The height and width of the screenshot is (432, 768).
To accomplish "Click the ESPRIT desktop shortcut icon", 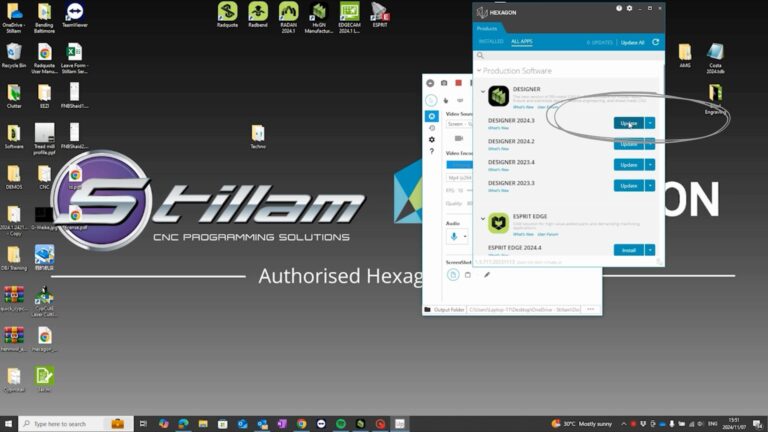I will coord(379,12).
